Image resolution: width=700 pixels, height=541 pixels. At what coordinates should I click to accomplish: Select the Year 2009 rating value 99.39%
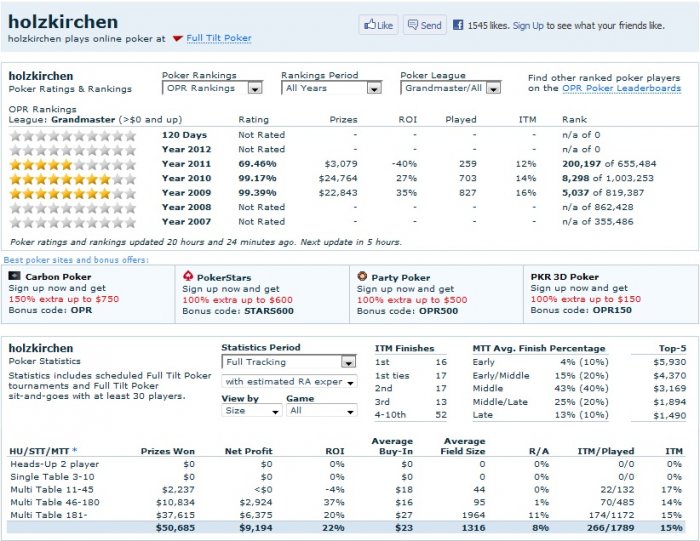[257, 193]
